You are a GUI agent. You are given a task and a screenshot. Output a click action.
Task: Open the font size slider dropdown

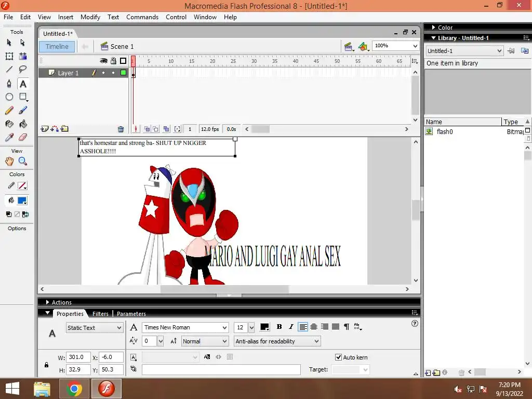coord(251,327)
